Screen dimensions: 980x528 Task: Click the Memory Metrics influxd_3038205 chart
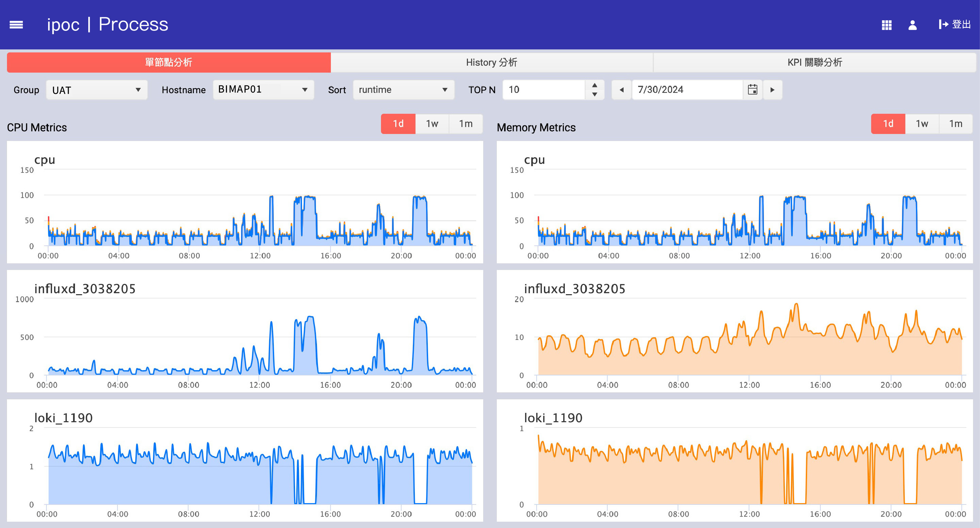(x=735, y=331)
